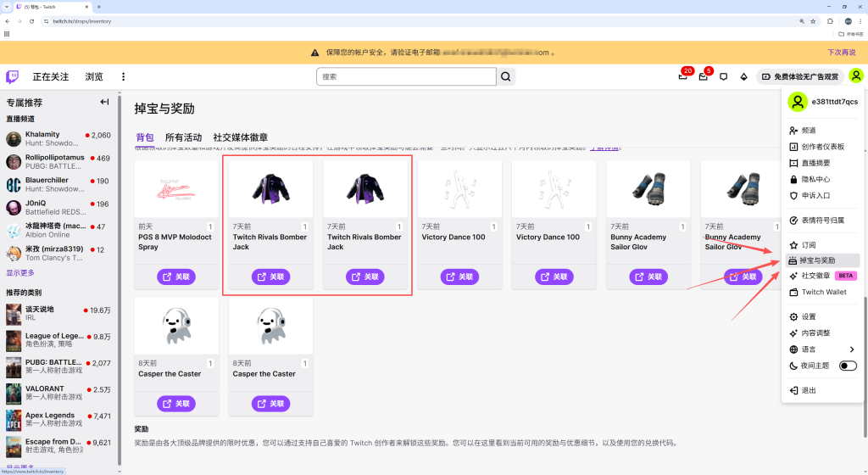This screenshot has width=868, height=475.
Task: Toggle the 夜间主题 dark mode switch
Action: (x=847, y=366)
